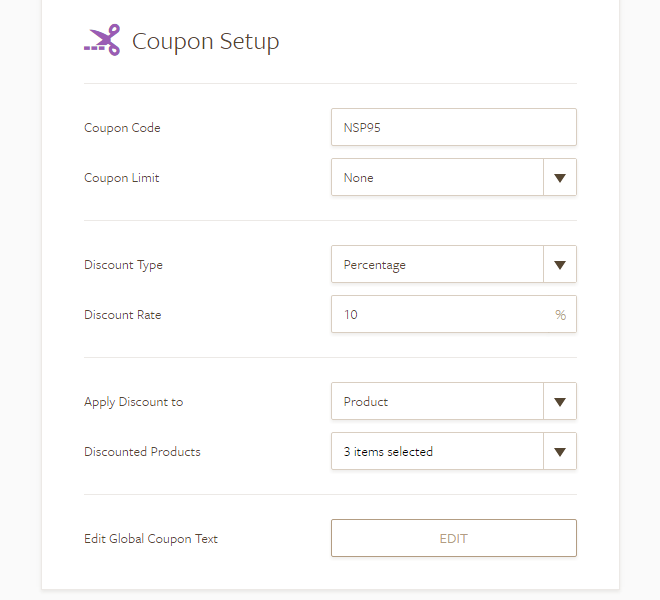Click the 'Coupon Limit' label
The image size is (660, 600).
pyautogui.click(x=122, y=178)
